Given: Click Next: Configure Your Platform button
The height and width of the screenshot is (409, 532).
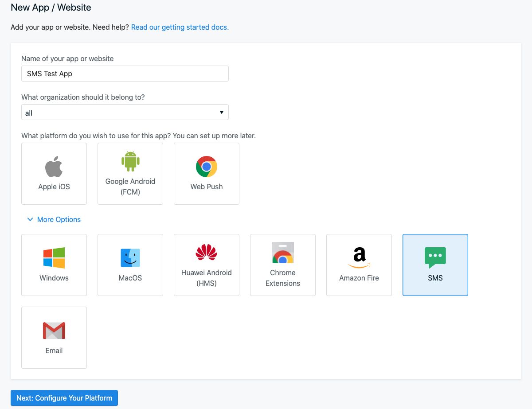Looking at the screenshot, I should click(x=64, y=398).
